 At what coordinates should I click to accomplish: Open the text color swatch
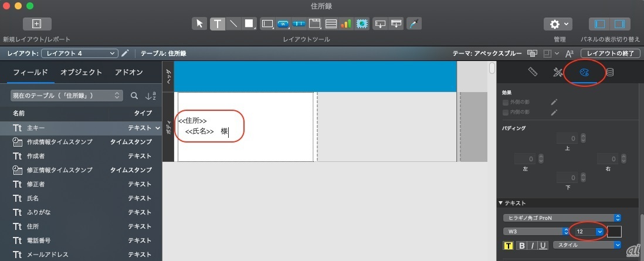(x=615, y=232)
